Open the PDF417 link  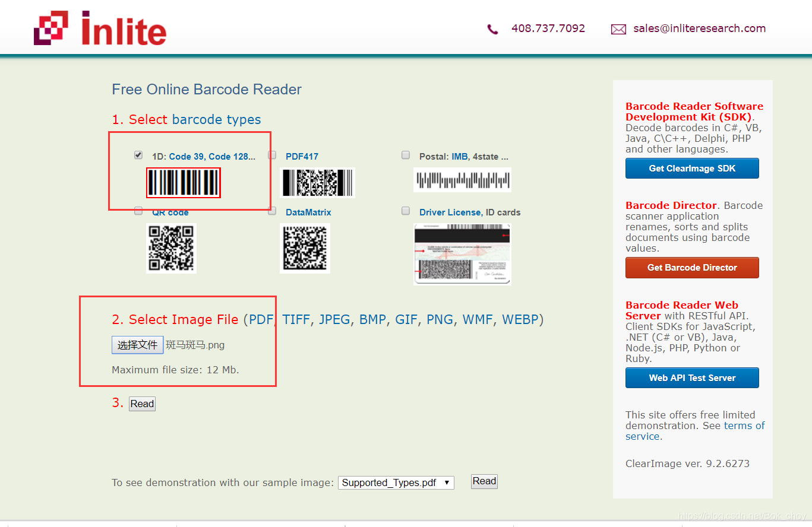302,157
